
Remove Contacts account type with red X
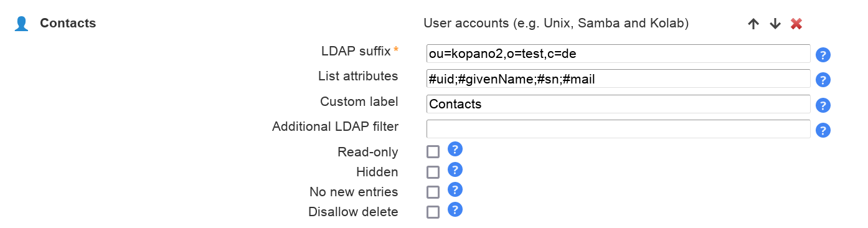796,24
